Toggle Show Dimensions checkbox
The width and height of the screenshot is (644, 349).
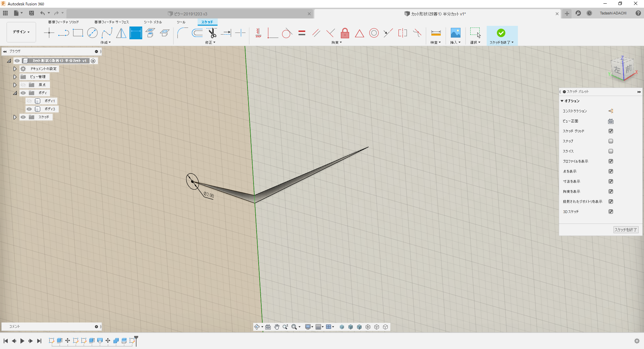pos(611,182)
